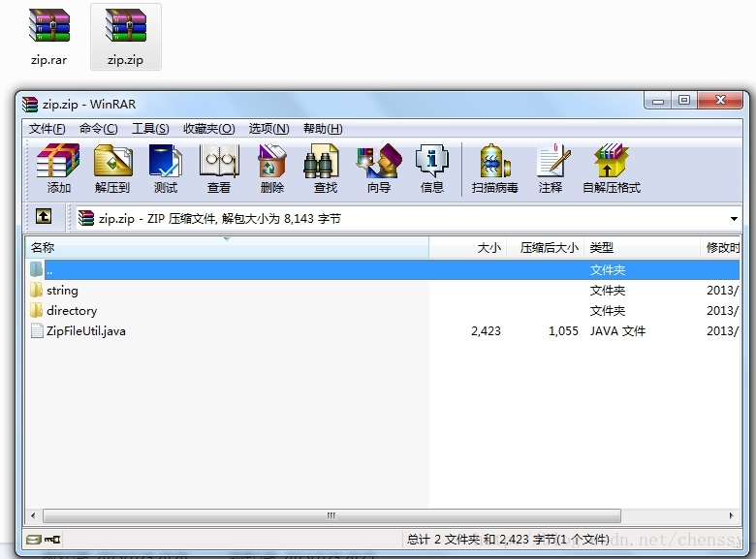This screenshot has width=756, height=559.
Task: Click the scrollbar left arrow
Action: pos(33,515)
